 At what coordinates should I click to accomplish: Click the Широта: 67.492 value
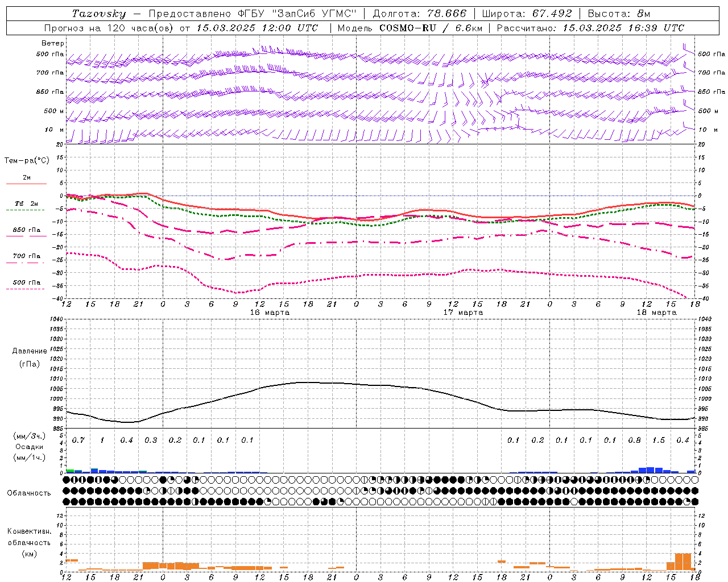coord(527,14)
